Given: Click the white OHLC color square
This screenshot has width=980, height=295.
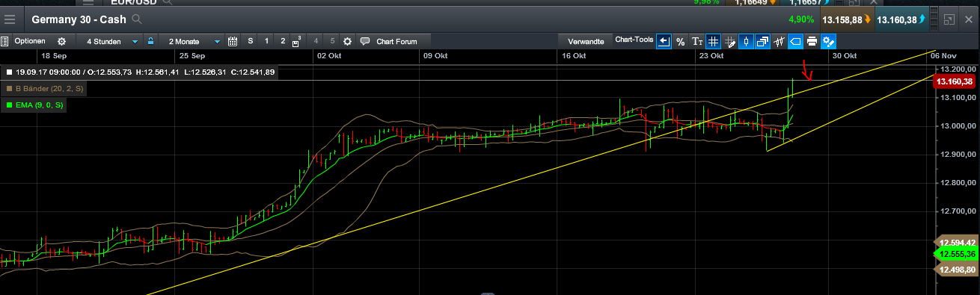Looking at the screenshot, I should point(8,72).
